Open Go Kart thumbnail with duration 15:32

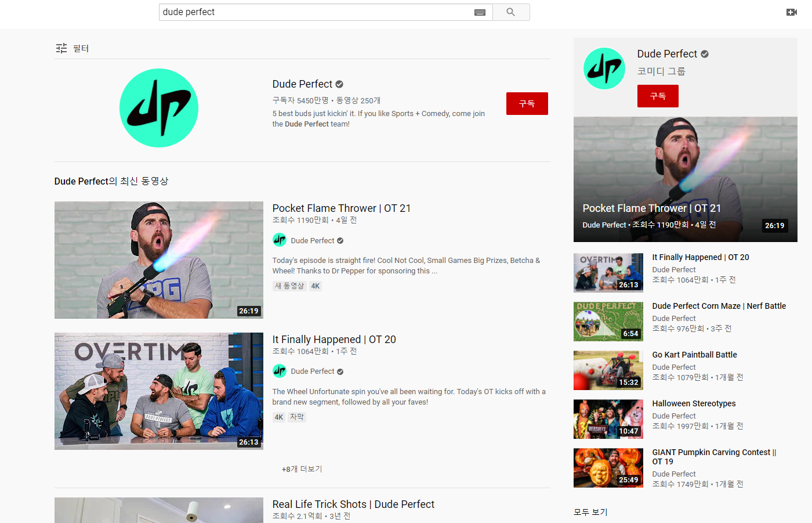(608, 370)
